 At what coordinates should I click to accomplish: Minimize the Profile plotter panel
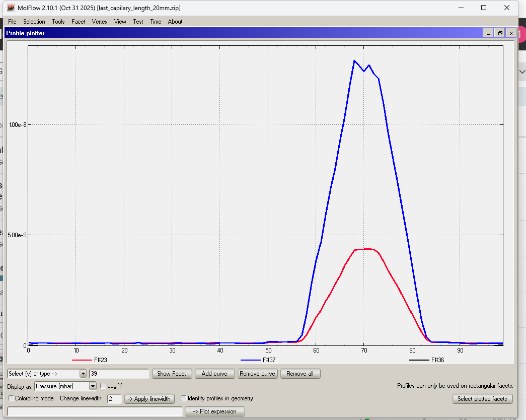coord(488,33)
